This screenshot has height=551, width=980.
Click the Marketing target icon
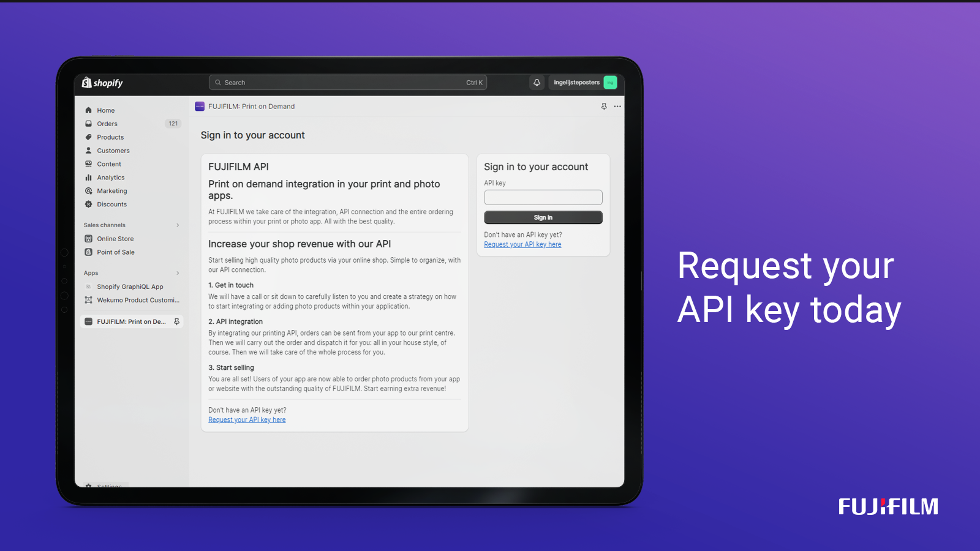pos(89,191)
